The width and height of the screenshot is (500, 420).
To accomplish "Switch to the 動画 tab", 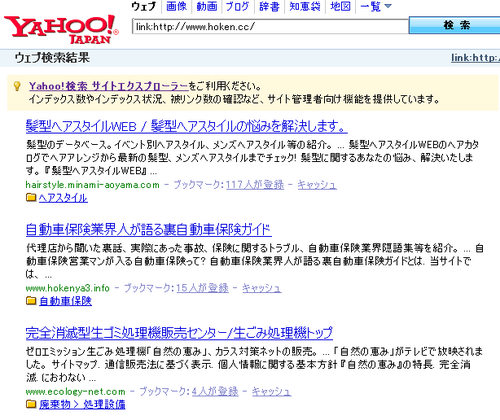I will (207, 7).
